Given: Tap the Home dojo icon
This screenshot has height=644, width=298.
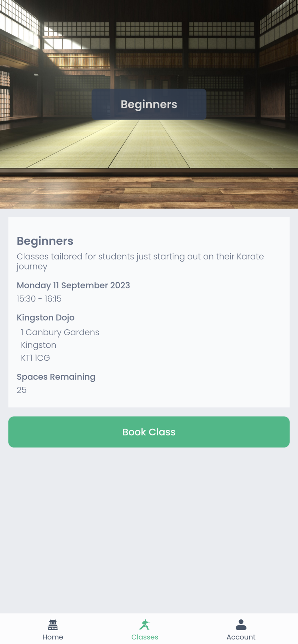Looking at the screenshot, I should point(53,625).
